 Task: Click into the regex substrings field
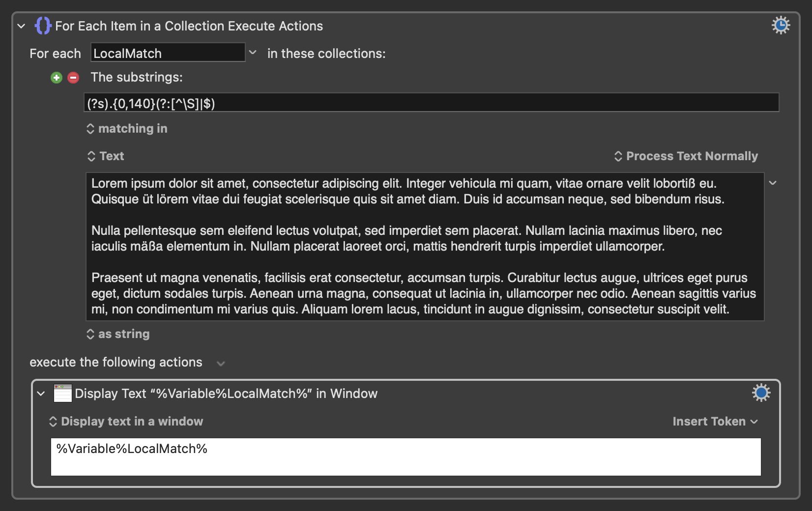point(432,103)
